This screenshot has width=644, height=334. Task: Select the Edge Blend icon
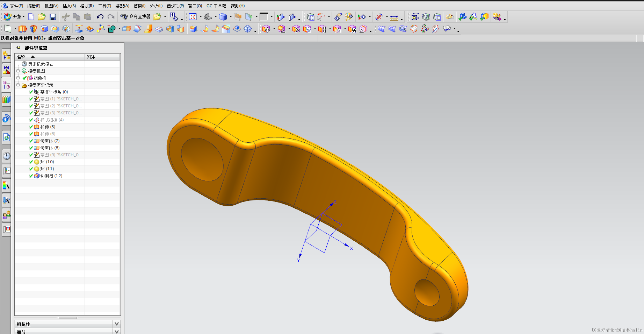[x=193, y=29]
